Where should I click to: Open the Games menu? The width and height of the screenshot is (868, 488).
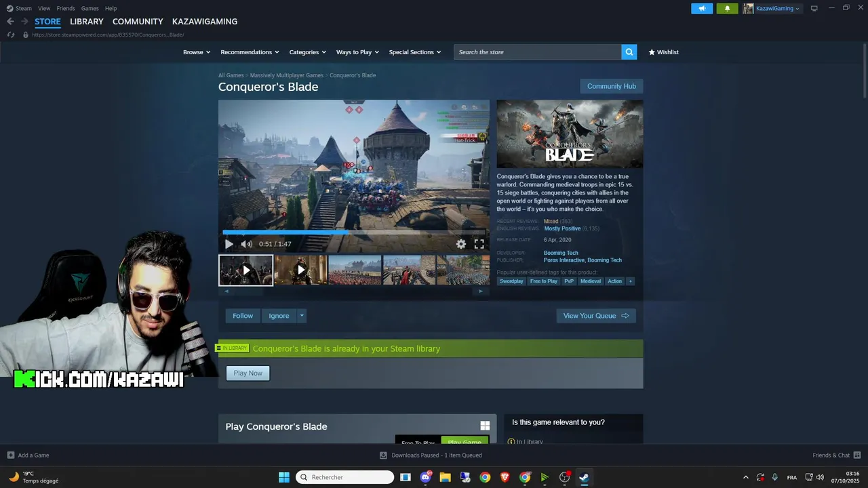(90, 8)
